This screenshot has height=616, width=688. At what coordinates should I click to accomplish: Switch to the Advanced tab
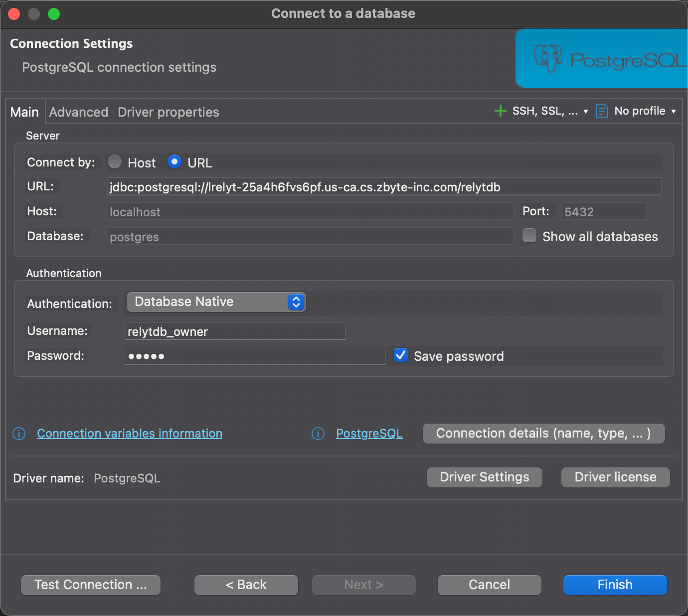point(79,112)
